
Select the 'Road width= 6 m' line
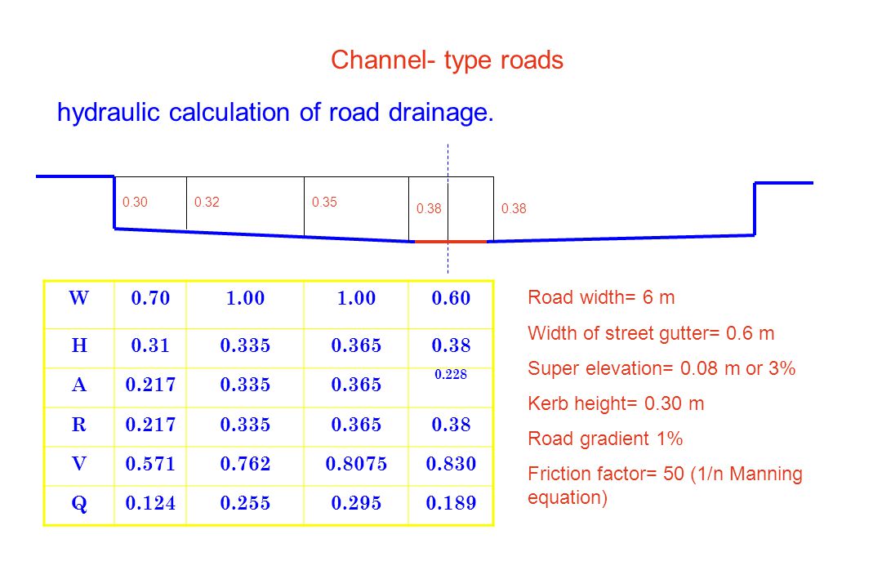click(601, 297)
